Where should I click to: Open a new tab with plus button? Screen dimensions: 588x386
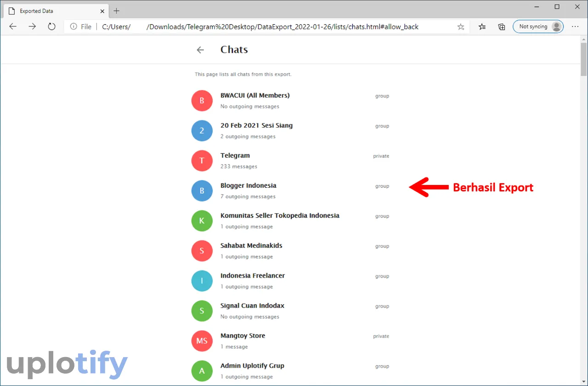(x=116, y=11)
